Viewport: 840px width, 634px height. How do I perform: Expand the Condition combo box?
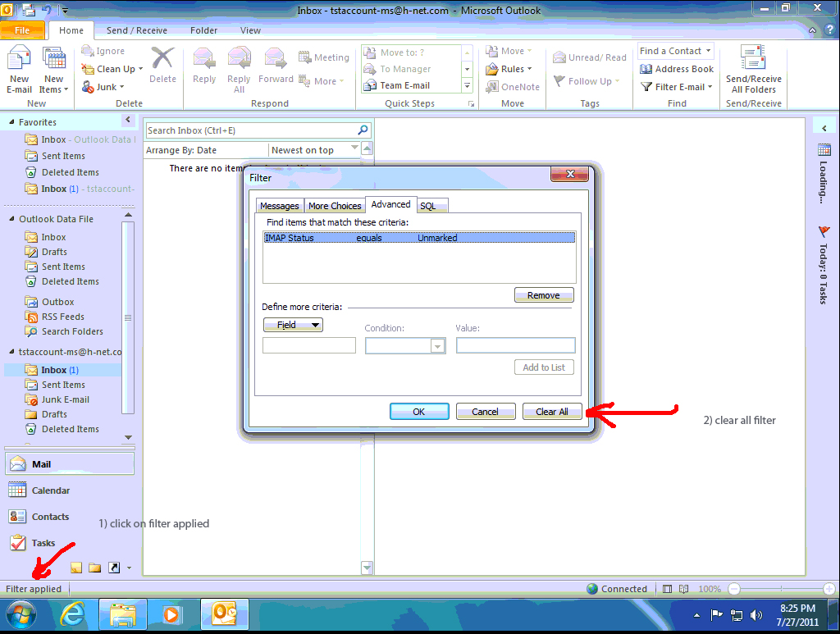point(437,346)
